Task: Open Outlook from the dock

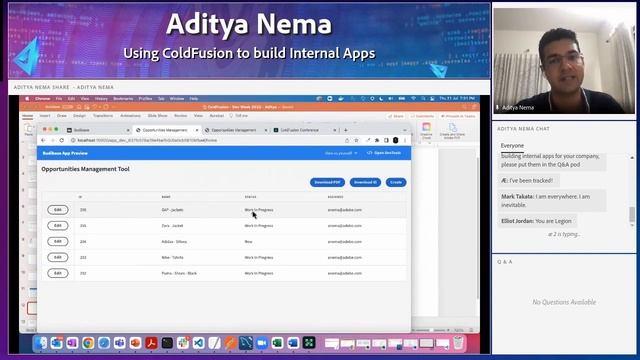Action: pos(56,343)
